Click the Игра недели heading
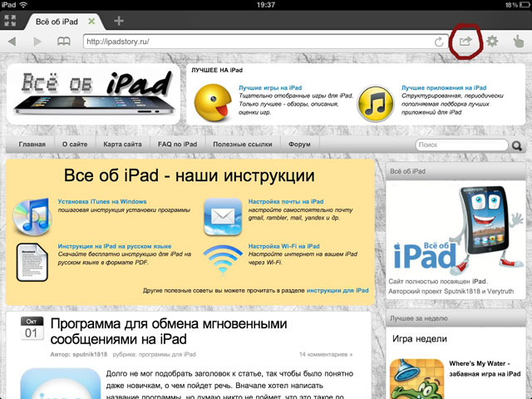 click(419, 338)
